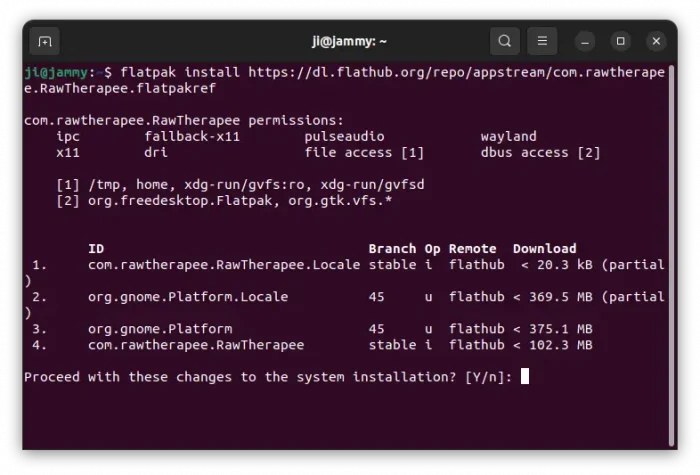This screenshot has width=700, height=475.
Task: Click the search icon in header bar
Action: 505,41
